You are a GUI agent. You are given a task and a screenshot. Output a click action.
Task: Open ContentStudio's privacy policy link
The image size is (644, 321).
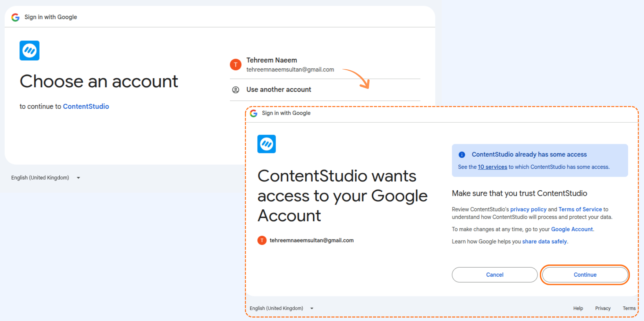coord(528,209)
